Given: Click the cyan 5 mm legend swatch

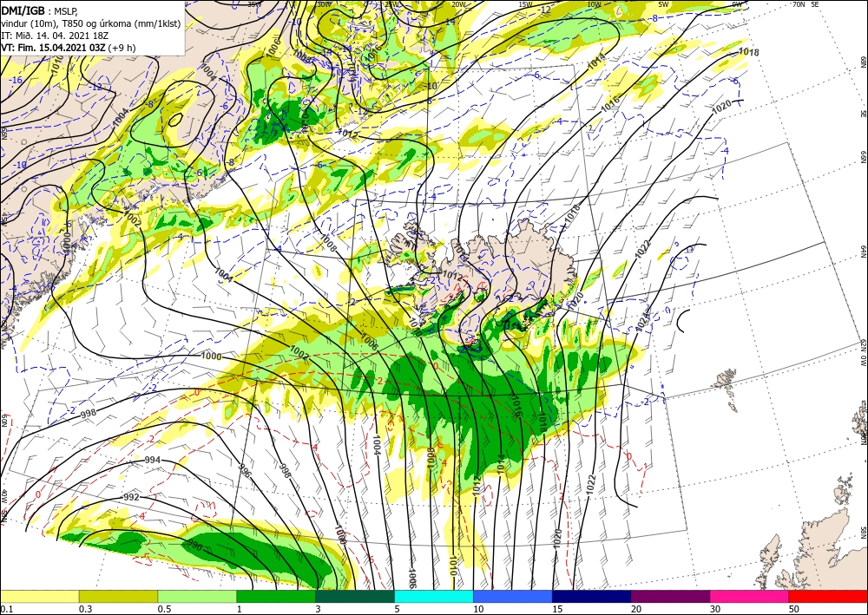Looking at the screenshot, I should (434, 596).
